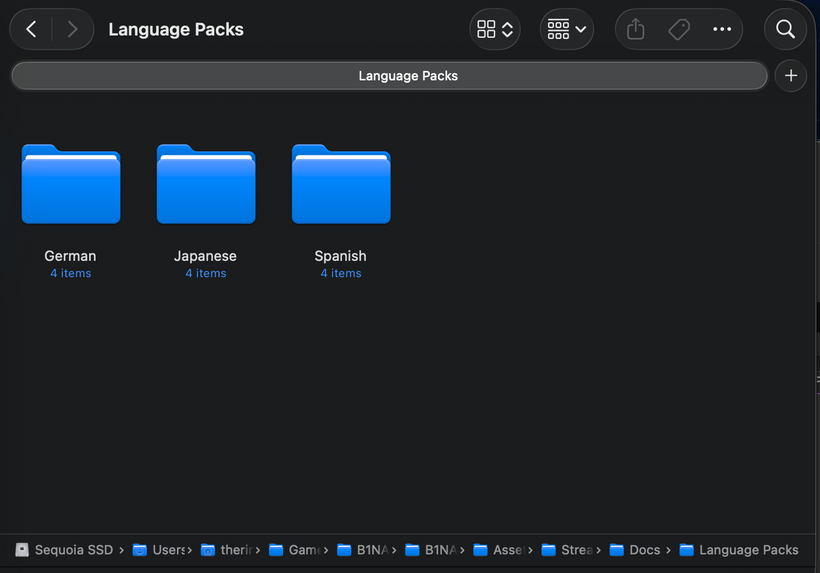Open the more actions ellipsis menu
Screen dimensions: 820x573
tap(722, 30)
